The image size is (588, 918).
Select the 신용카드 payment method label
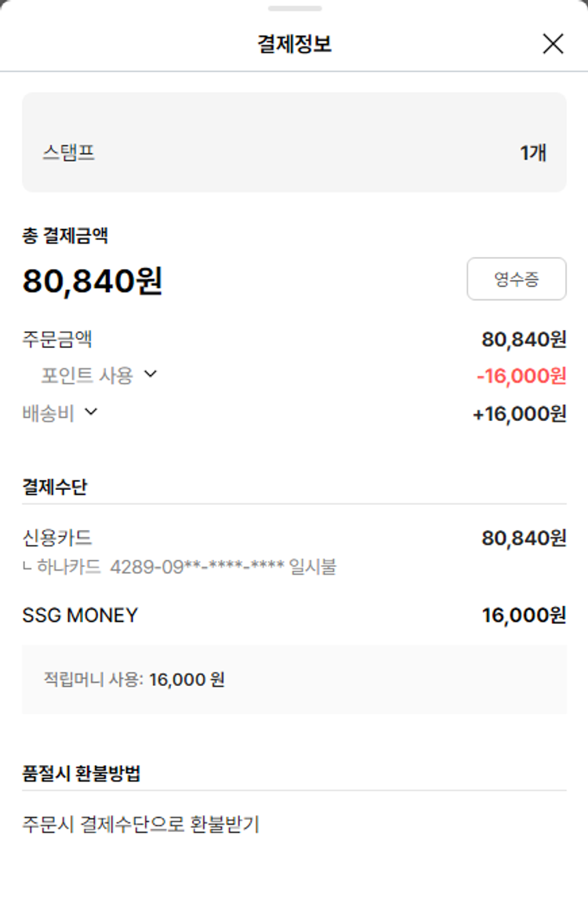click(57, 538)
